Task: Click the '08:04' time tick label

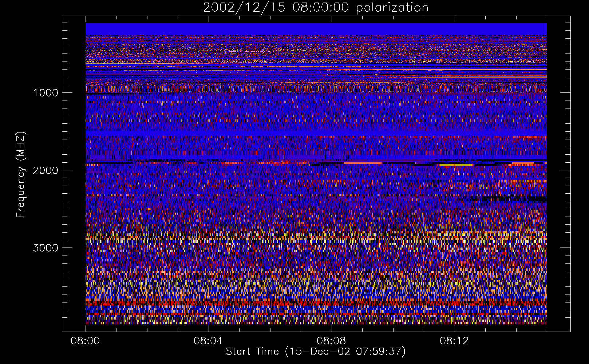Action: tap(208, 341)
